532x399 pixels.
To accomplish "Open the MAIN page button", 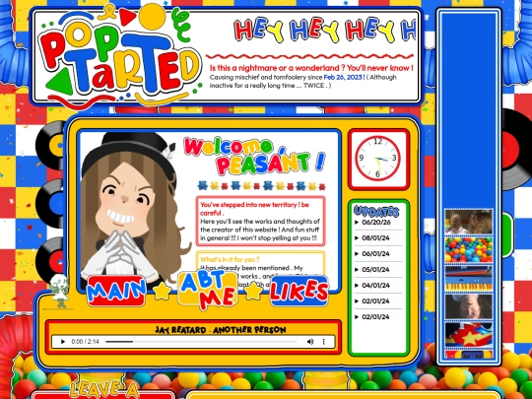I will pyautogui.click(x=116, y=291).
